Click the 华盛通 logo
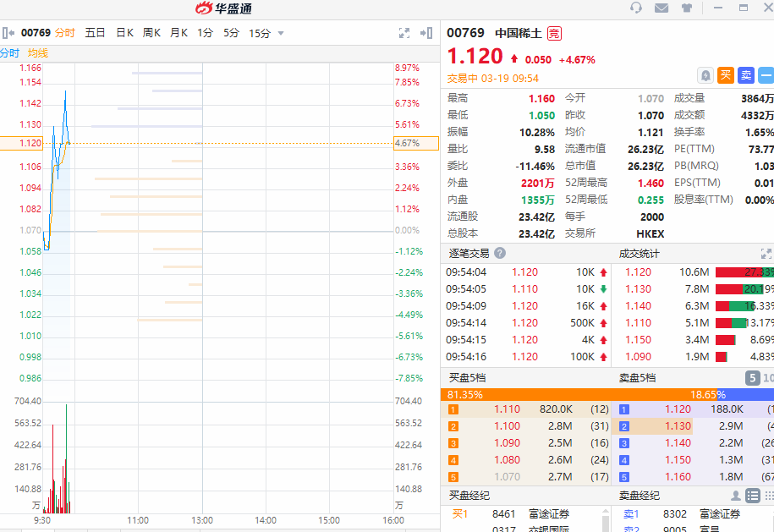The width and height of the screenshot is (774, 532). point(223,8)
